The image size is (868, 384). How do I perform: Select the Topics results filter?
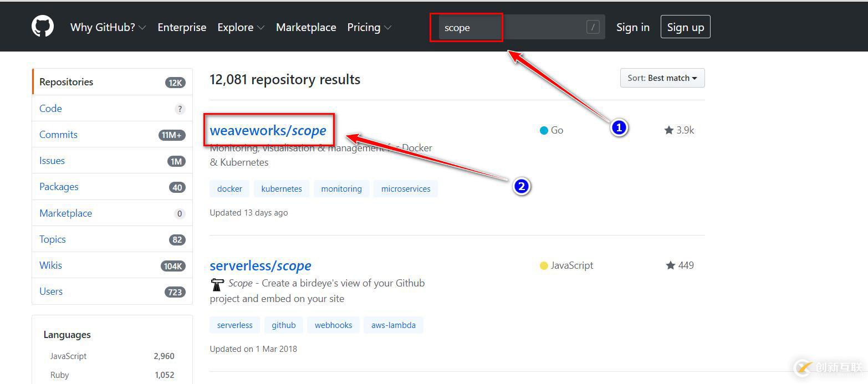tap(113, 239)
